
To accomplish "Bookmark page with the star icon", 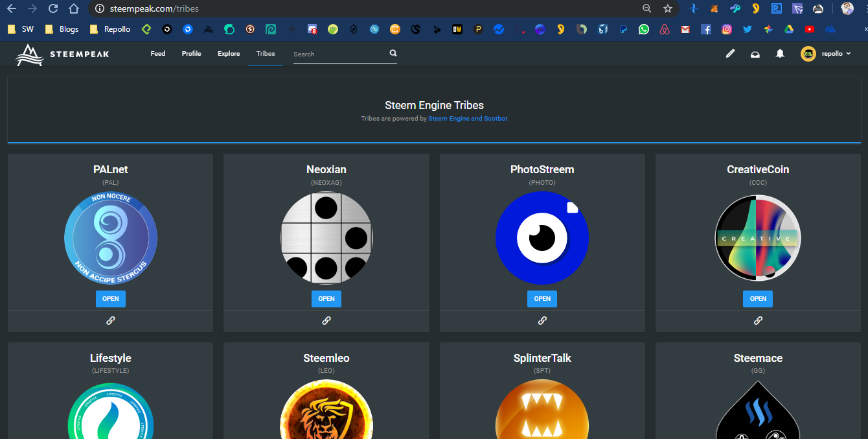I will pos(668,8).
